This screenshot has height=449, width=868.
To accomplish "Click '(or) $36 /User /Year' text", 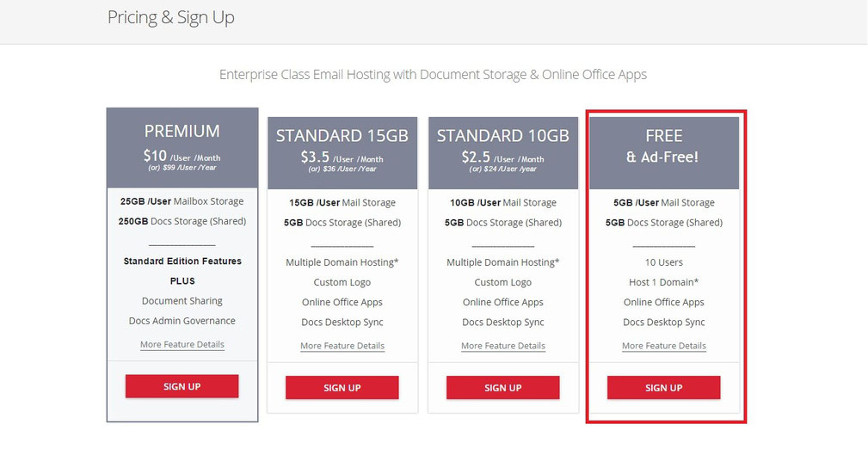I will click(342, 169).
